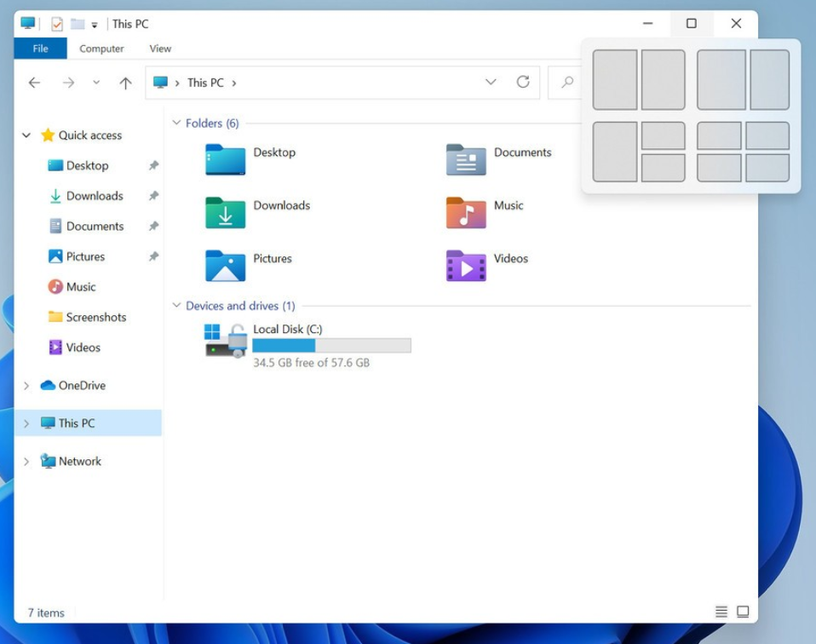816x644 pixels.
Task: Unpin Downloads from Quick access
Action: (x=154, y=196)
